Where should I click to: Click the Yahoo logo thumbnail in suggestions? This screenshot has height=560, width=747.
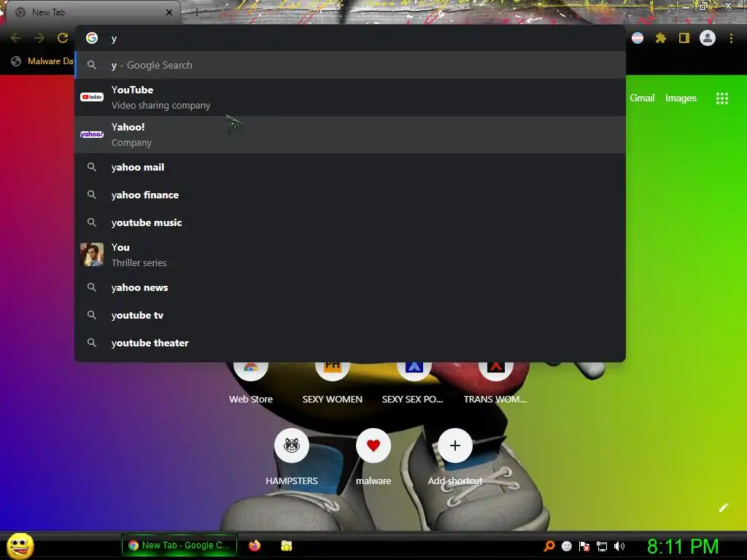point(92,134)
